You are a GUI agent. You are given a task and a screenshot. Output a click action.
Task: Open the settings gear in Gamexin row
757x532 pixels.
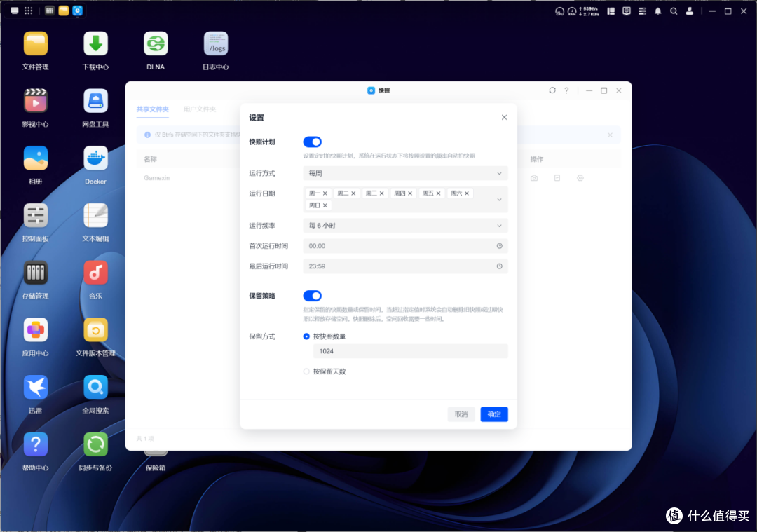580,178
